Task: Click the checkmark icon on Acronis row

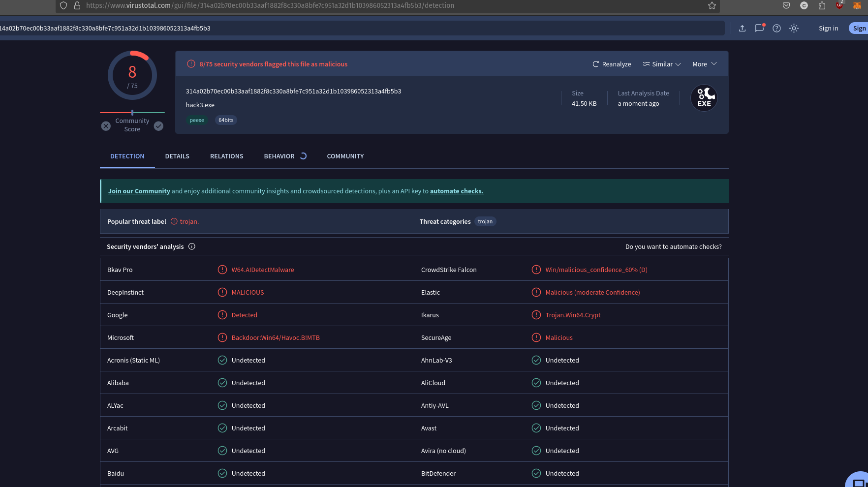Action: (222, 360)
